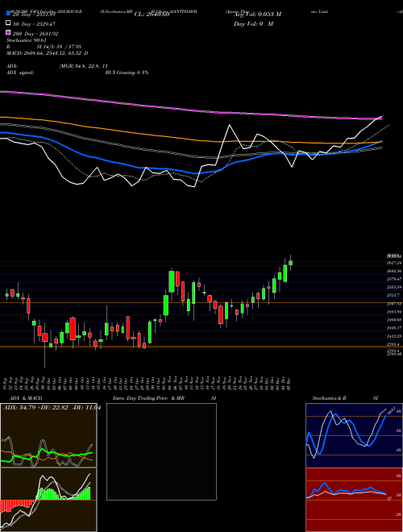Screen dimensions: 403x532
Task: Click the 'BUY Growing @ 3%' signal text
Action: pos(127,73)
